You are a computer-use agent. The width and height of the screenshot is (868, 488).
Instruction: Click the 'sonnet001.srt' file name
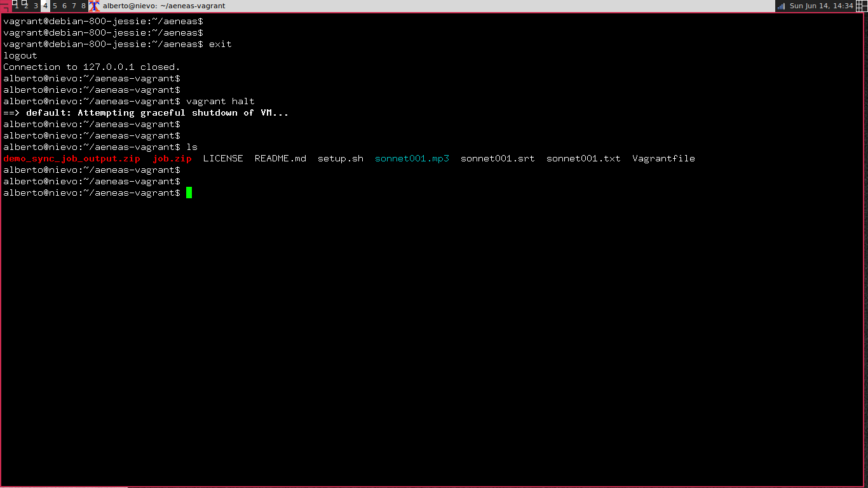pyautogui.click(x=498, y=158)
